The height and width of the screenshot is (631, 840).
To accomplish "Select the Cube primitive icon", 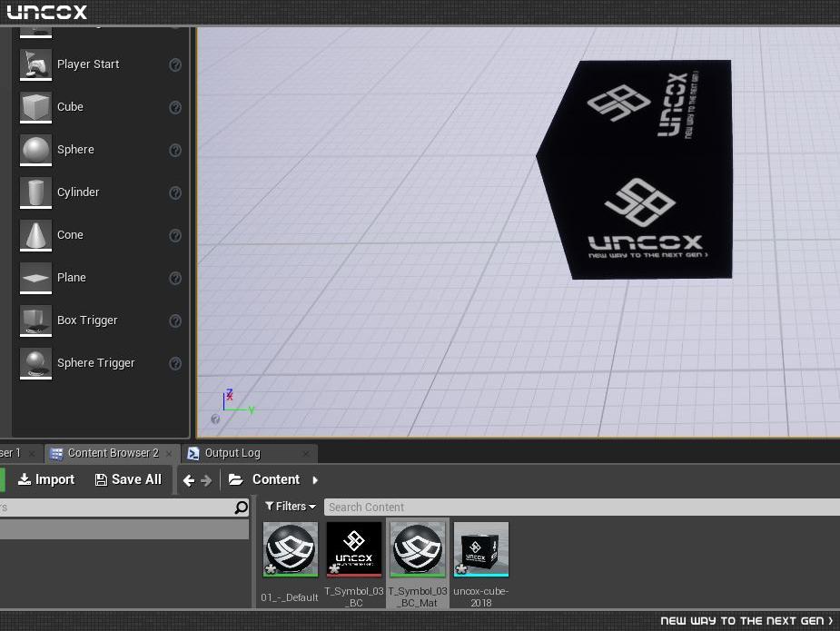I will tap(35, 107).
